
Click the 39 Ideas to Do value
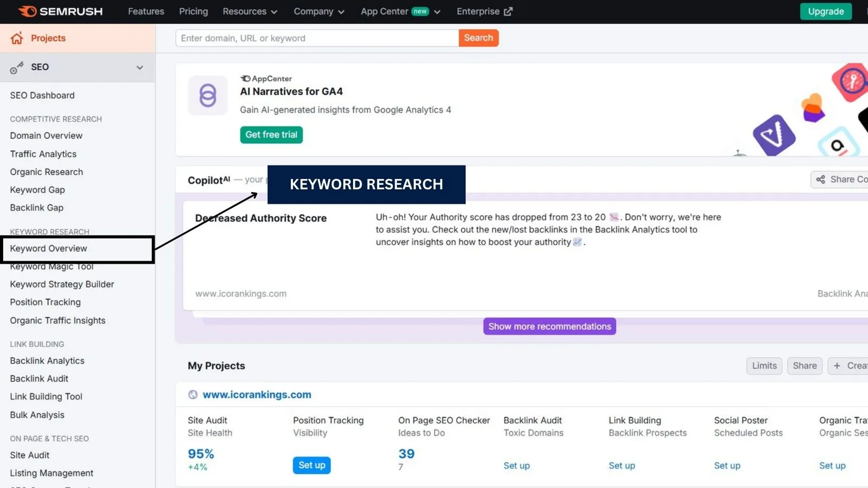point(406,454)
